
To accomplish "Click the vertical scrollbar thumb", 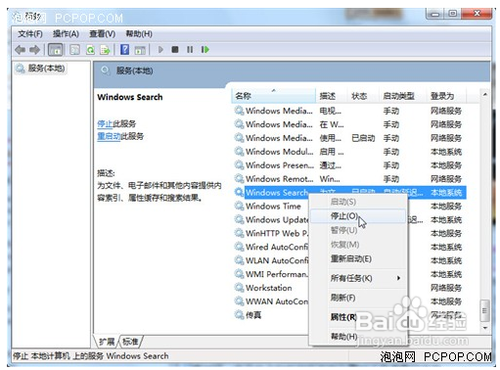I will coord(485,311).
